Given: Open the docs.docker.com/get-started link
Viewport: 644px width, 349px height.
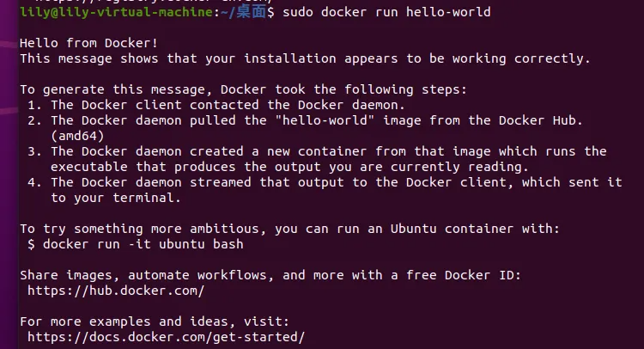Looking at the screenshot, I should pyautogui.click(x=166, y=337).
